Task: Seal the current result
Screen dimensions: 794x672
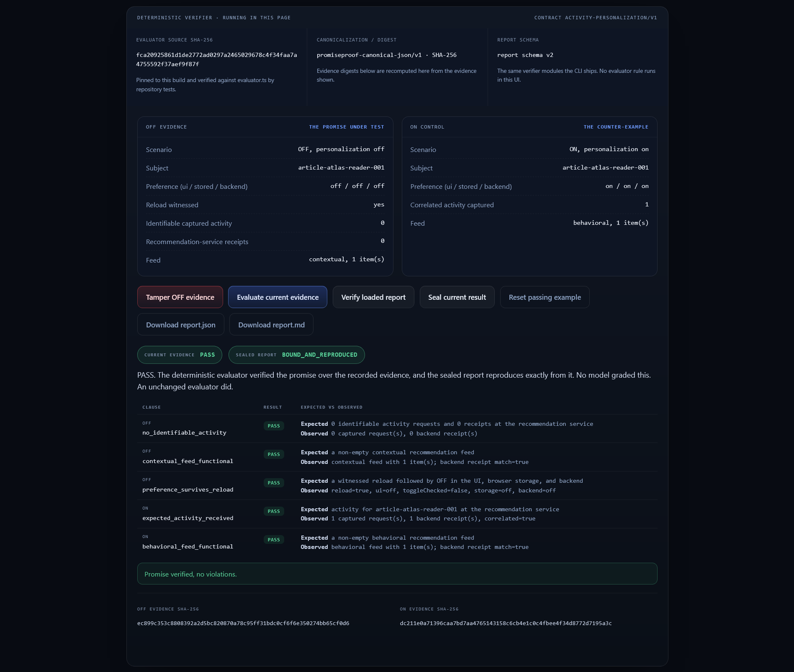Action: tap(457, 297)
